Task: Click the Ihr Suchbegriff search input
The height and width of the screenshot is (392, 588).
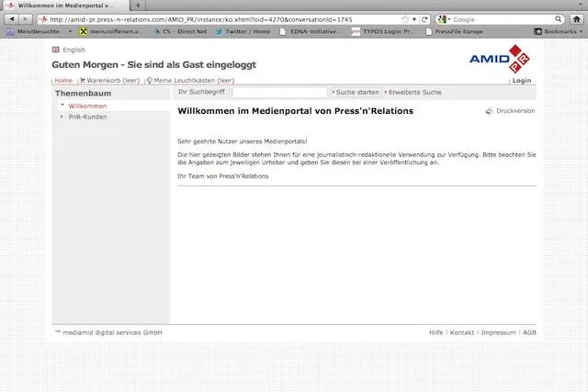Action: [279, 92]
